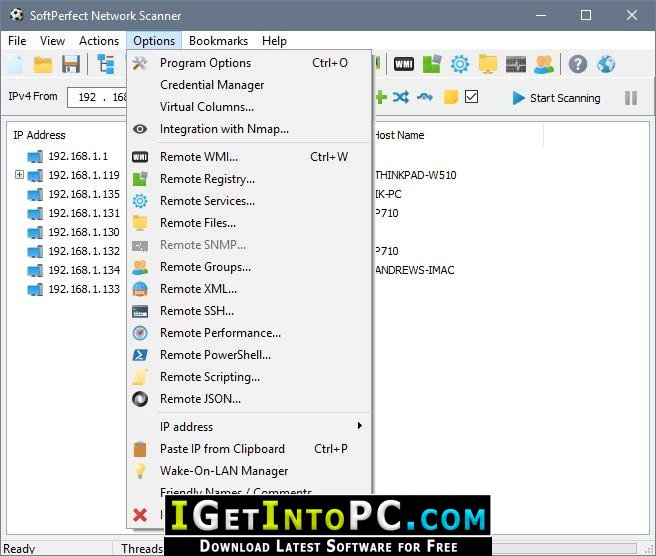
Task: Open the Bookmarks menu
Action: [x=218, y=41]
